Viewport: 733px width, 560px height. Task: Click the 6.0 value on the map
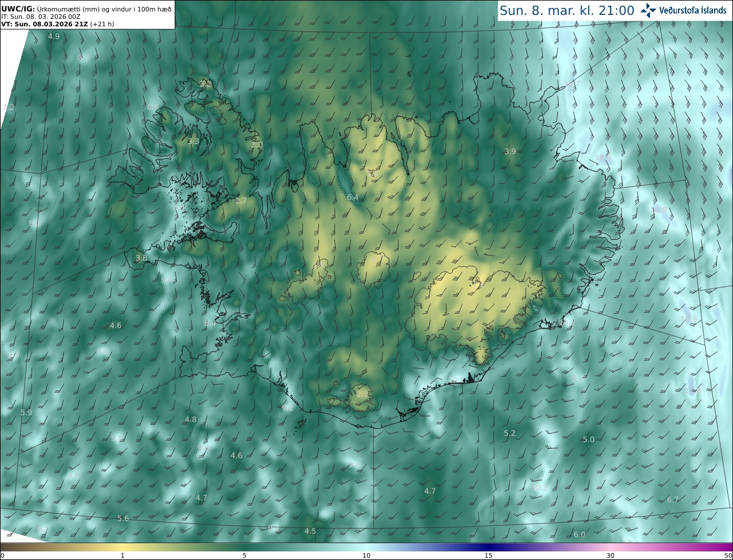tap(580, 534)
